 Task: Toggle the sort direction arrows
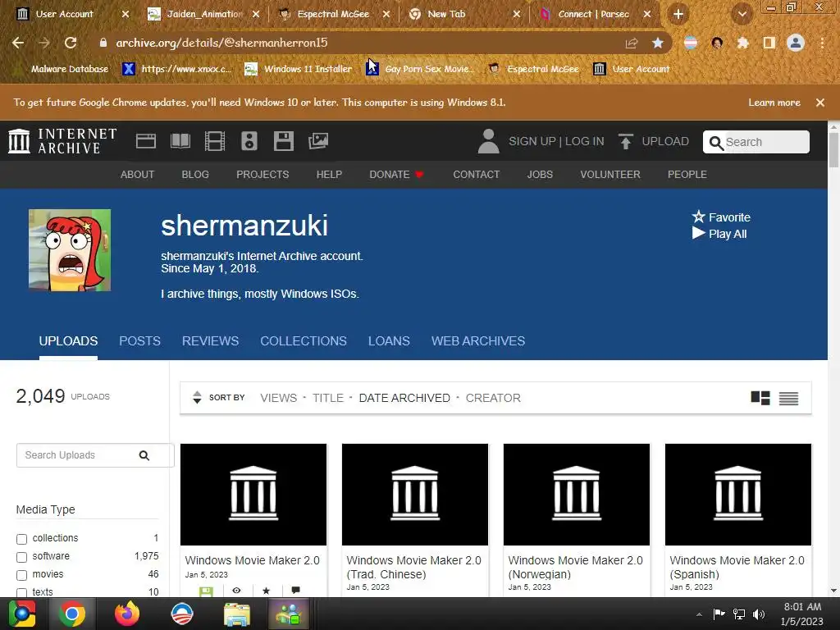[197, 398]
